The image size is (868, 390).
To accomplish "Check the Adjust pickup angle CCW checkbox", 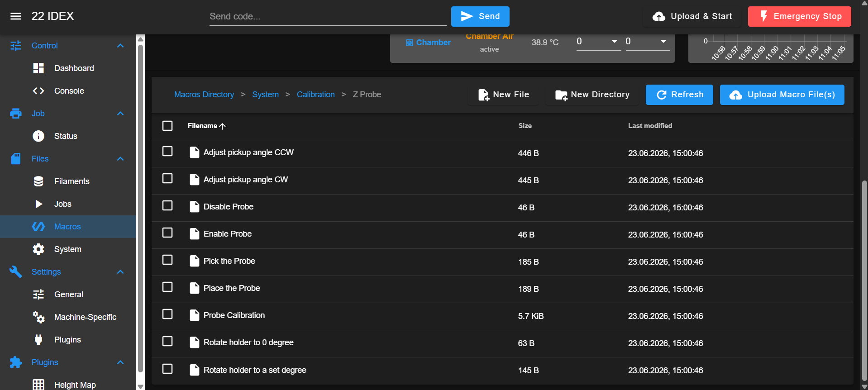I will tap(167, 151).
